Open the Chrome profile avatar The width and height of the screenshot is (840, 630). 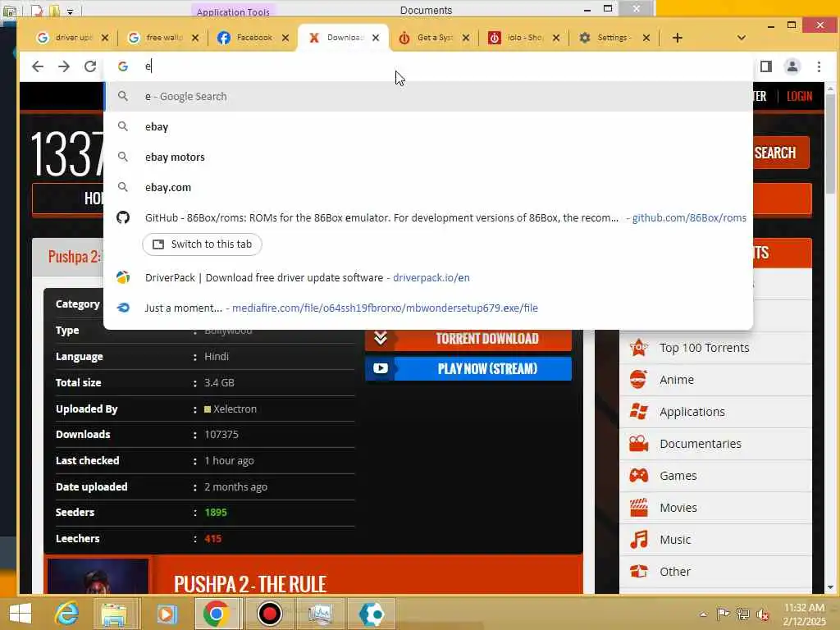[792, 66]
